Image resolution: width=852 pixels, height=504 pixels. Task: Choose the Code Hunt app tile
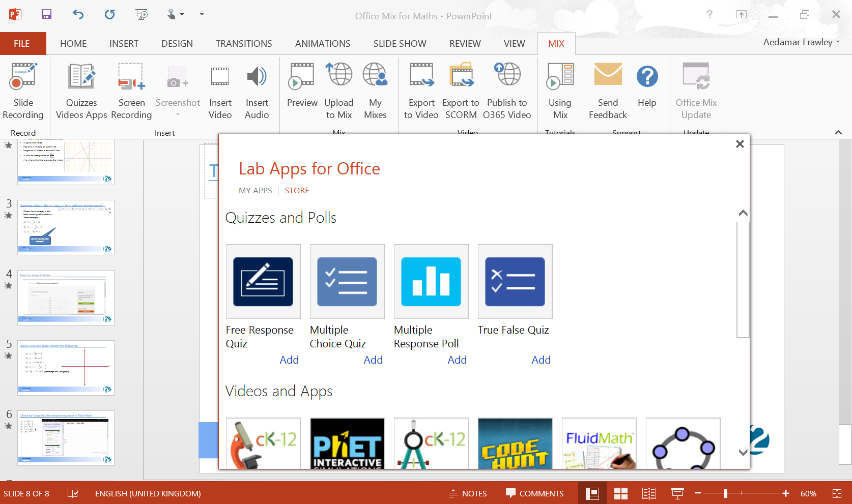[515, 443]
